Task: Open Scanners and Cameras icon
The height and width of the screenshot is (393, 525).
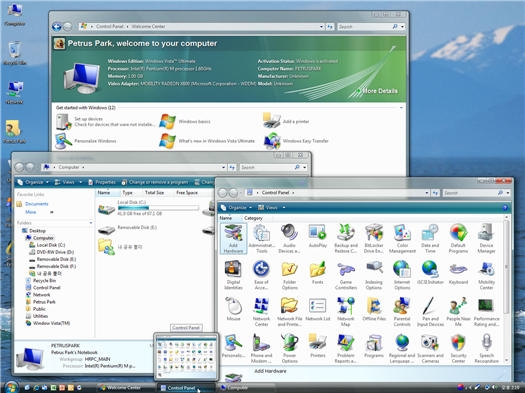Action: click(430, 348)
